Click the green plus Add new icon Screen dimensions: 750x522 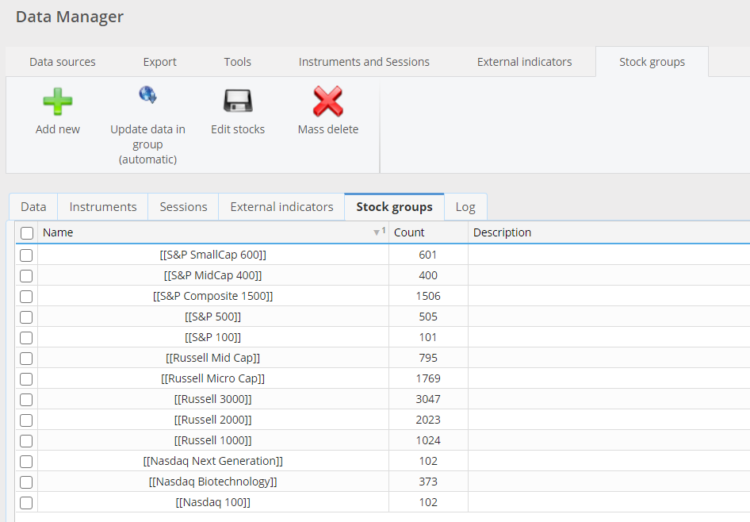coord(57,101)
